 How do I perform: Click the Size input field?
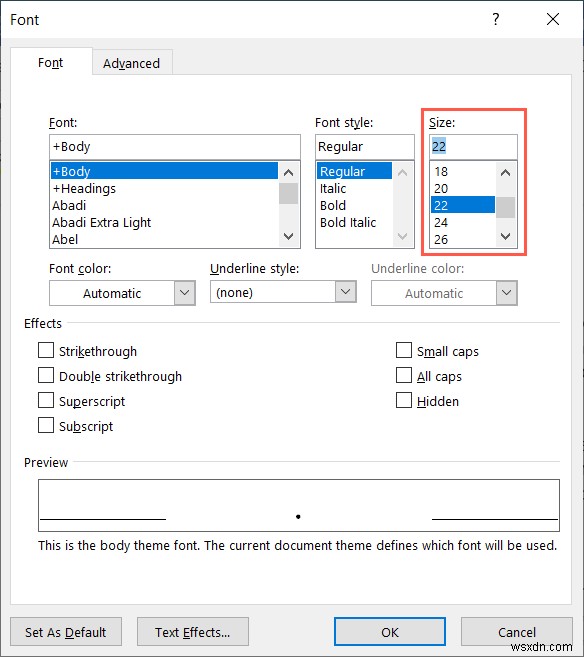(473, 147)
